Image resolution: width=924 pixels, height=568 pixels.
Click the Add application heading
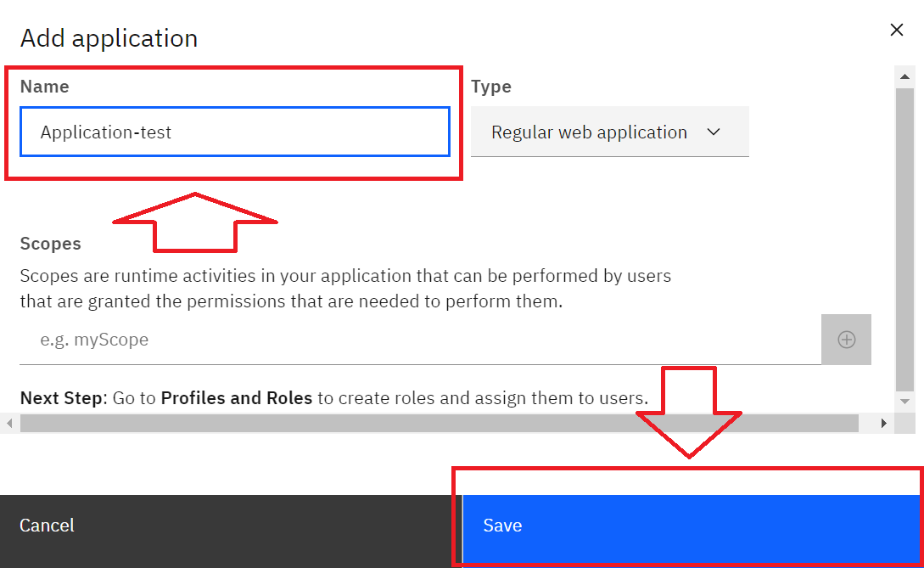click(x=109, y=38)
